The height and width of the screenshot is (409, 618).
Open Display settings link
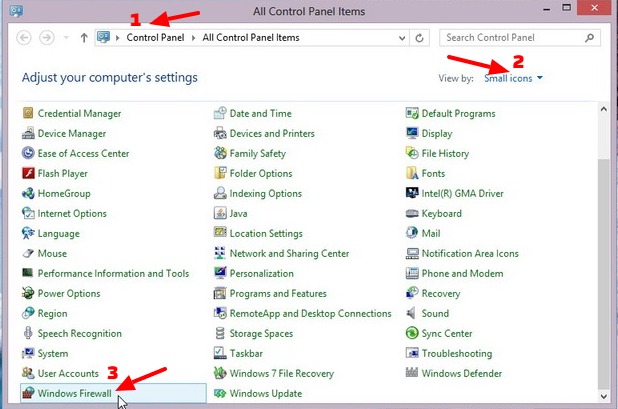coord(437,134)
